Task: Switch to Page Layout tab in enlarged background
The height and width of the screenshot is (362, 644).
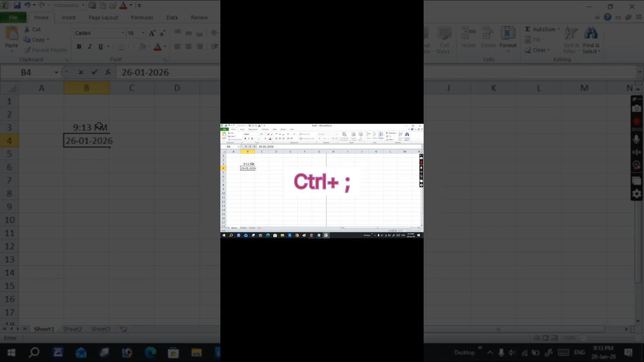Action: point(103,17)
